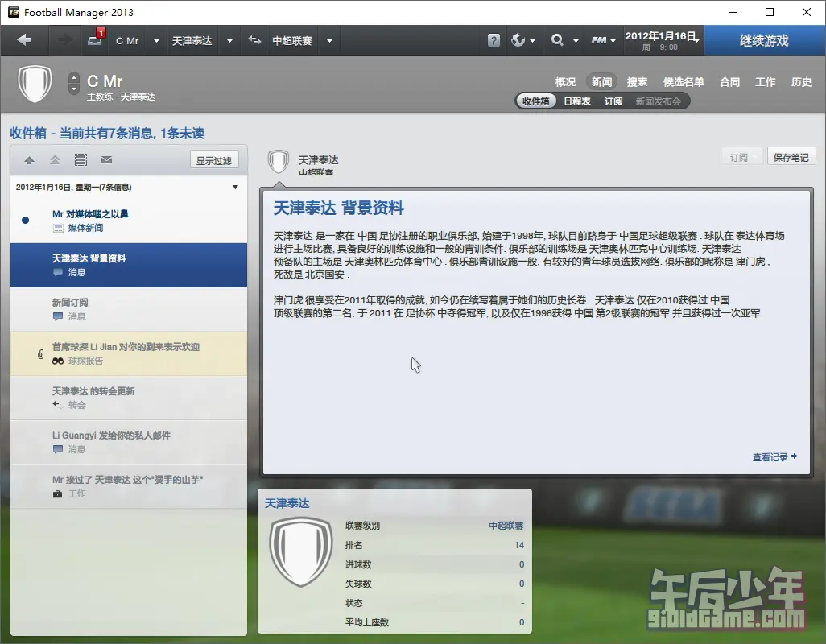Click the 保存笔记 button
This screenshot has width=826, height=644.
click(x=791, y=157)
